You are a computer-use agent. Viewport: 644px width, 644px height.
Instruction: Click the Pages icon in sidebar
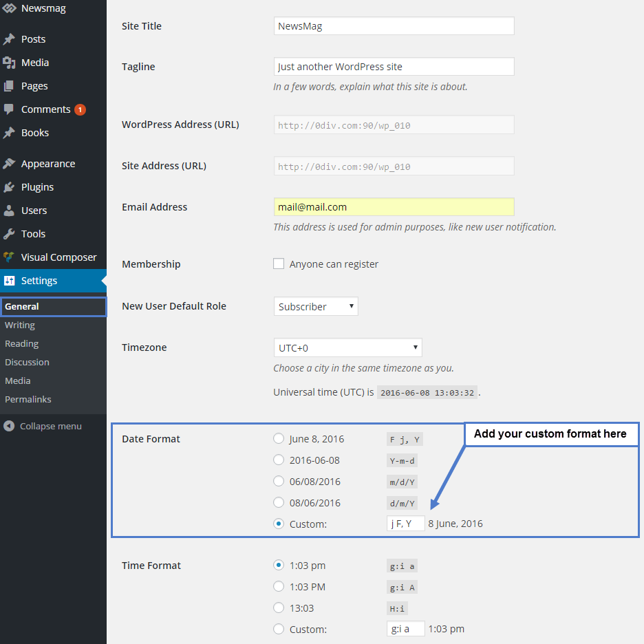click(x=9, y=86)
